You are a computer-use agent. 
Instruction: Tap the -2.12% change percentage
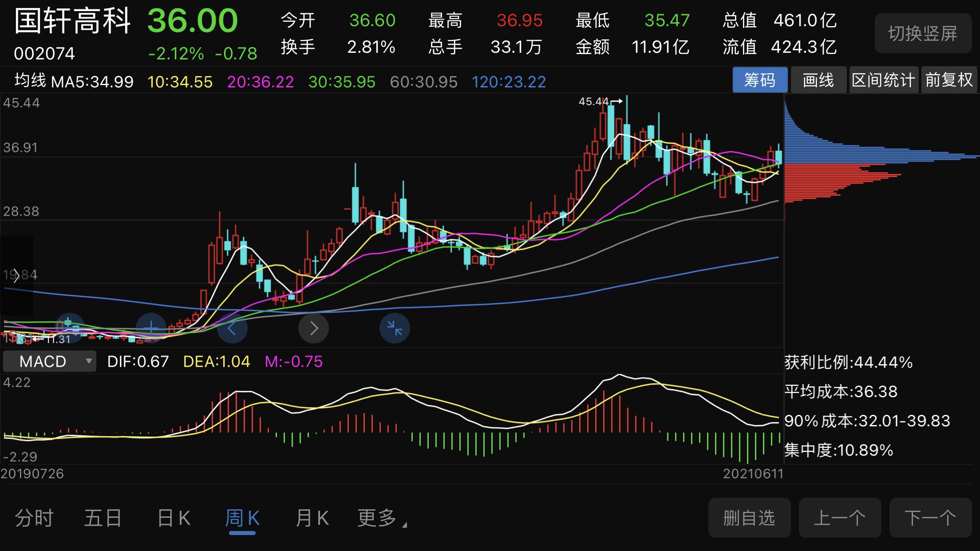coord(176,54)
